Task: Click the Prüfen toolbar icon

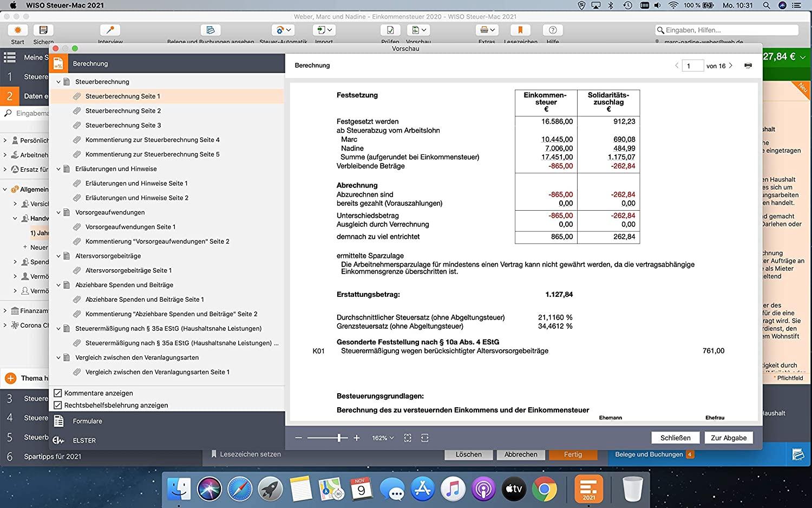Action: [x=390, y=30]
